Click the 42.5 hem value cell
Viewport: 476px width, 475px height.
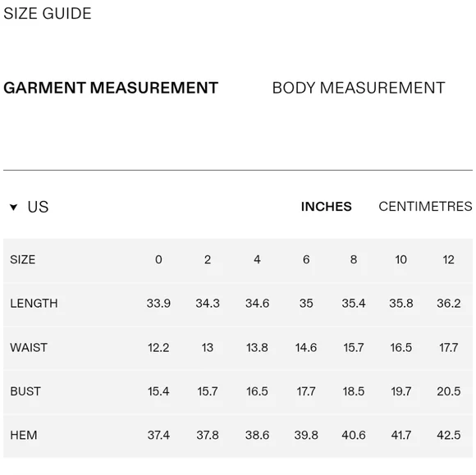click(449, 436)
